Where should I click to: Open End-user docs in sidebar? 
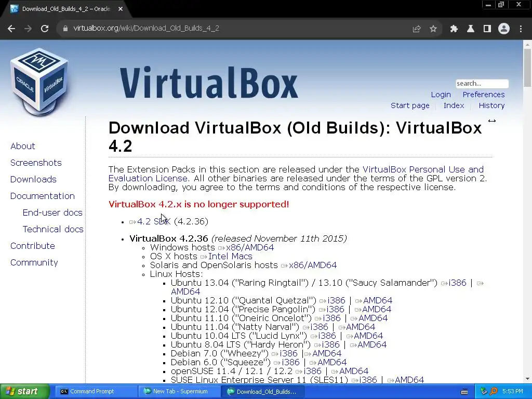coord(52,212)
